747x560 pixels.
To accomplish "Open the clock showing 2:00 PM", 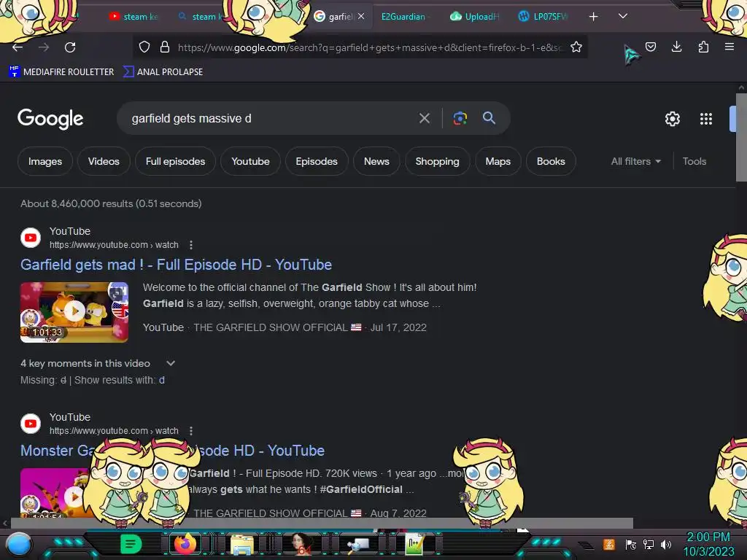I will pos(708,544).
